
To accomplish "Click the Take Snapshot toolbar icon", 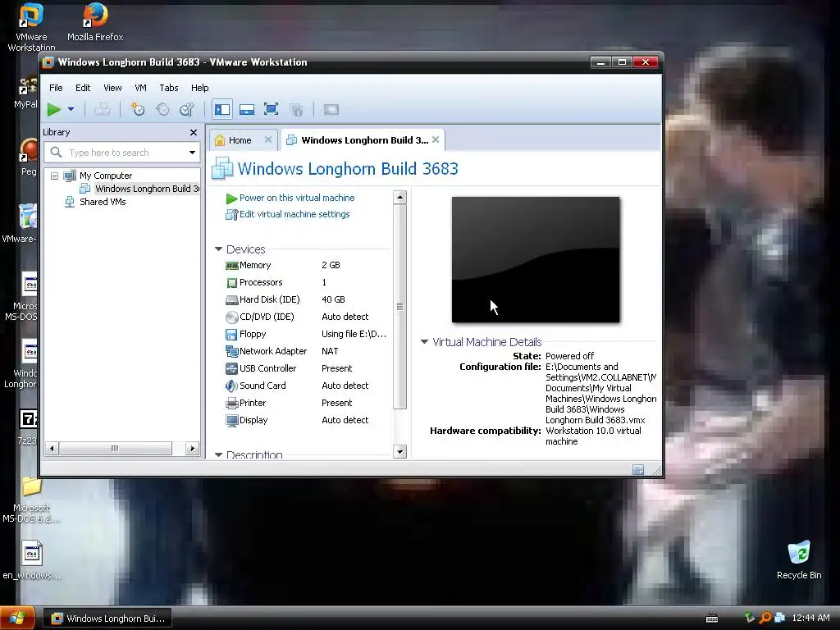I will click(138, 109).
